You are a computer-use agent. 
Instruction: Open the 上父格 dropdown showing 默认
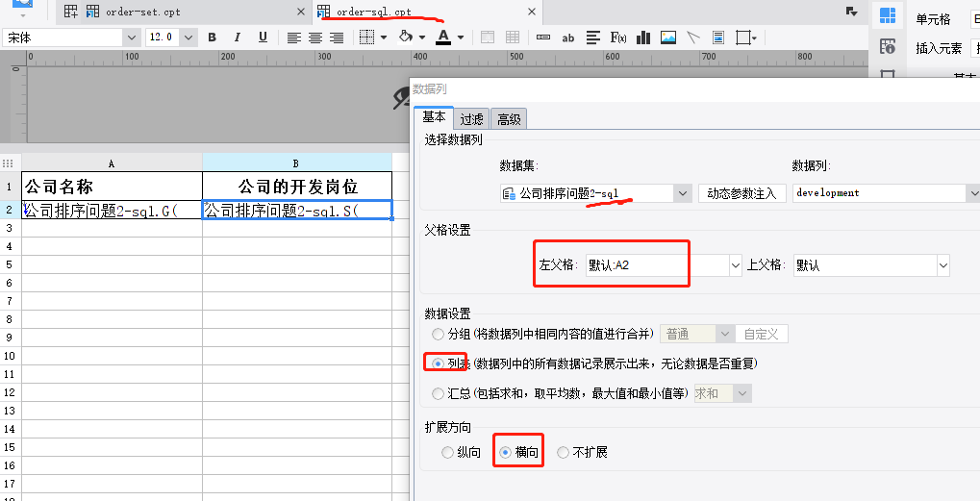(x=943, y=265)
